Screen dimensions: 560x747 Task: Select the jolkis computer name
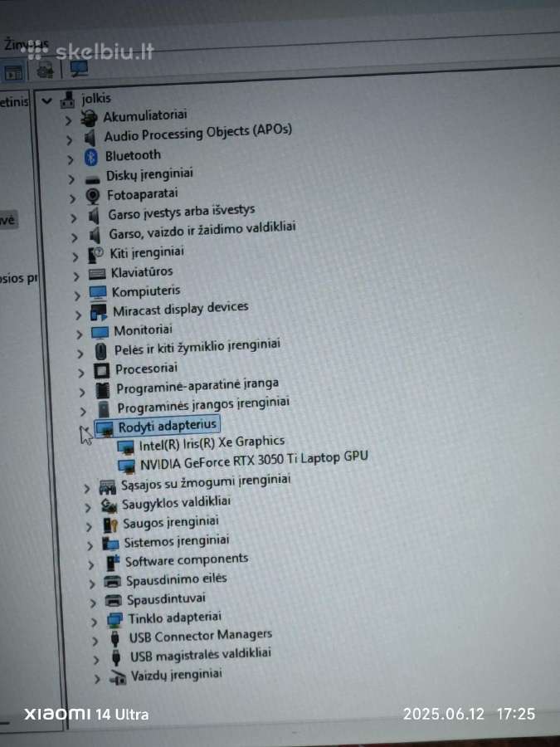click(96, 98)
